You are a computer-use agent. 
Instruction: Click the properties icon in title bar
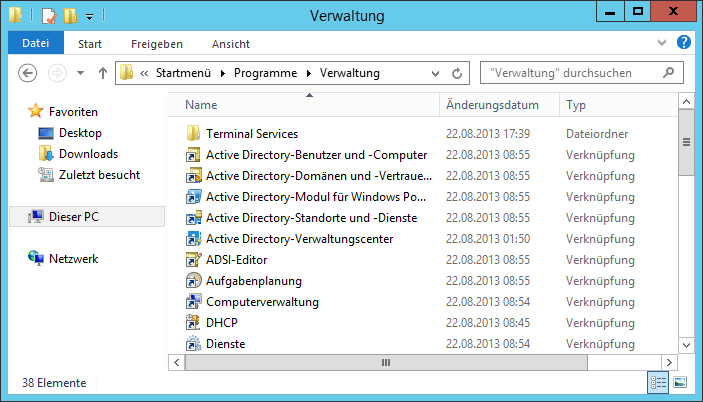[49, 16]
